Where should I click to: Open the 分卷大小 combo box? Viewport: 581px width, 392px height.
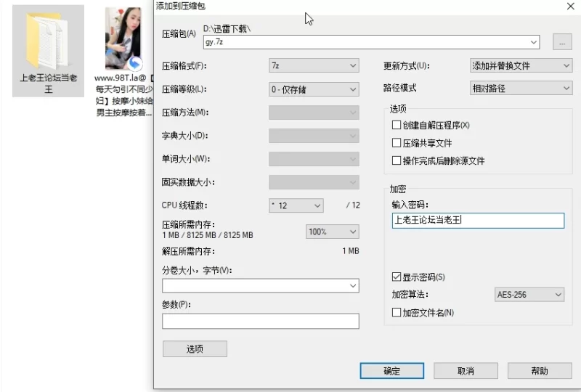tap(261, 286)
